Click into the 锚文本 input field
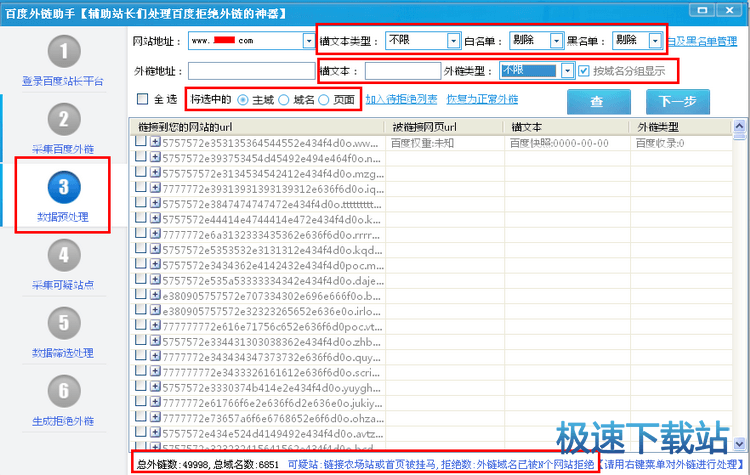The height and width of the screenshot is (475, 750). pos(403,71)
